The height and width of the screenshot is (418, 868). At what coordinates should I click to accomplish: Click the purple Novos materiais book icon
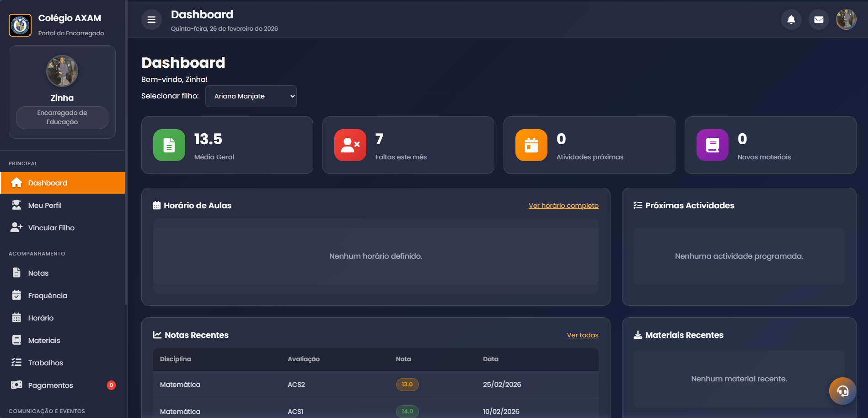(713, 145)
